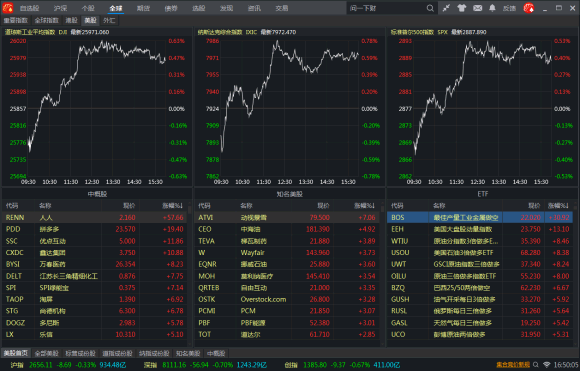Select the 中概股 bottom tab
Screen dimensions: 580x371
pos(216,353)
